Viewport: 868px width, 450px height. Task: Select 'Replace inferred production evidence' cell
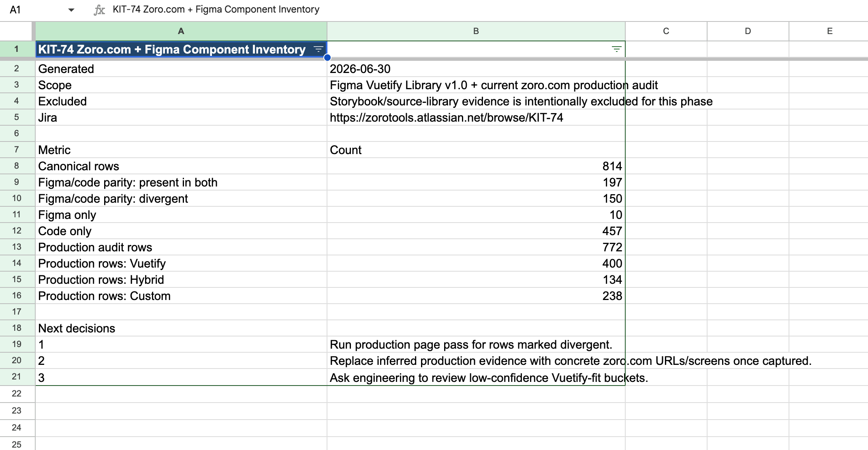[x=476, y=360]
